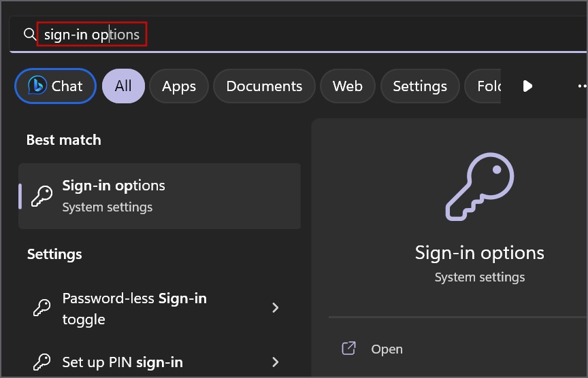
Task: Click the search magnifier icon
Action: pos(29,34)
